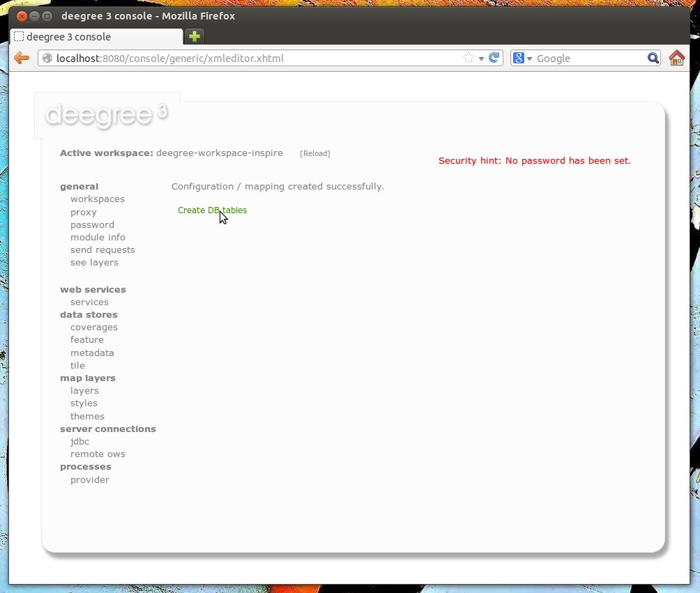Open the themes page under map layers
700x593 pixels.
[x=87, y=417]
